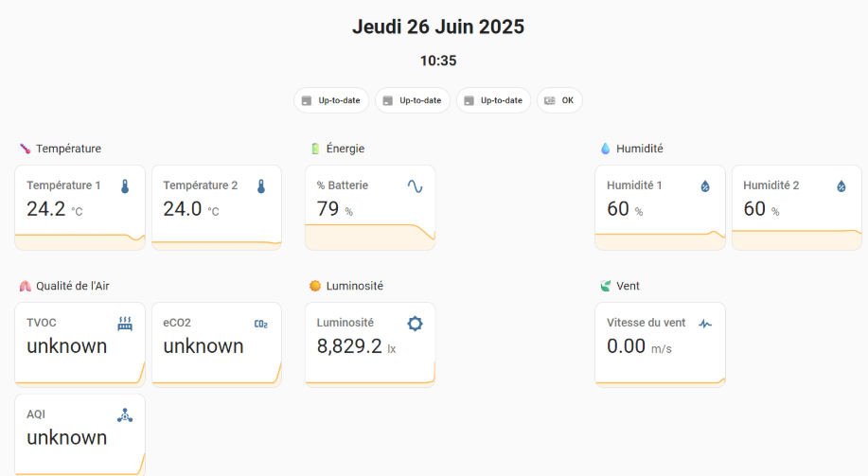Click the water-percent icon on Humidité 2

pos(841,186)
